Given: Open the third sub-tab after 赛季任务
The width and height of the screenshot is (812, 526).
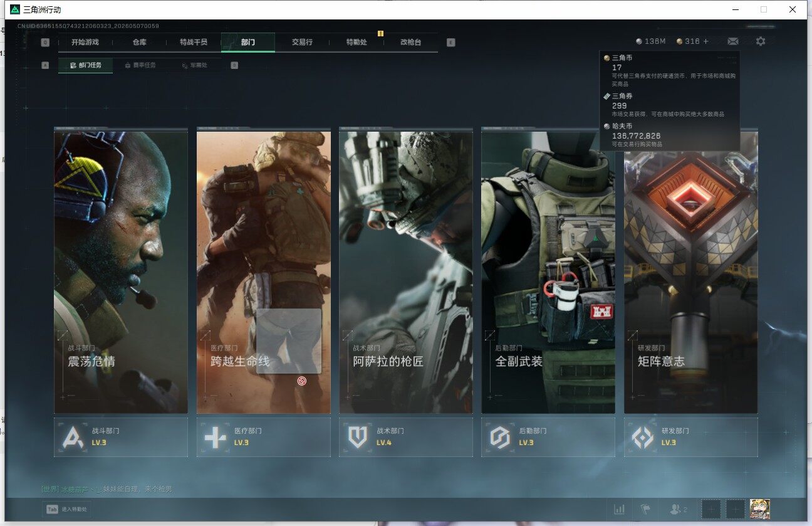Looking at the screenshot, I should (x=195, y=65).
